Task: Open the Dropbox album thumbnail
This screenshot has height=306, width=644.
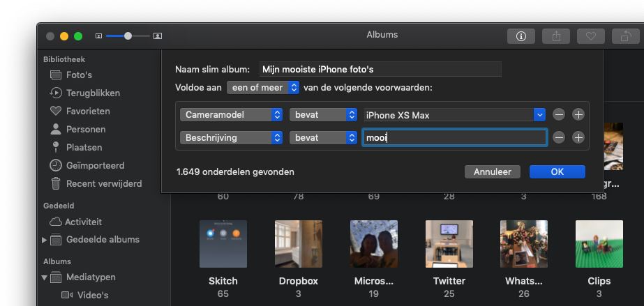Action: point(299,244)
